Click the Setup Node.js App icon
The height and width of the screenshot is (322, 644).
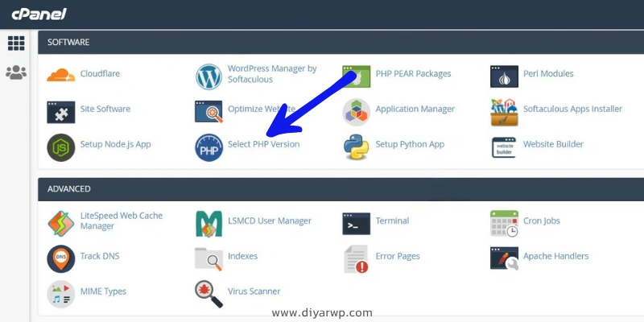click(61, 146)
